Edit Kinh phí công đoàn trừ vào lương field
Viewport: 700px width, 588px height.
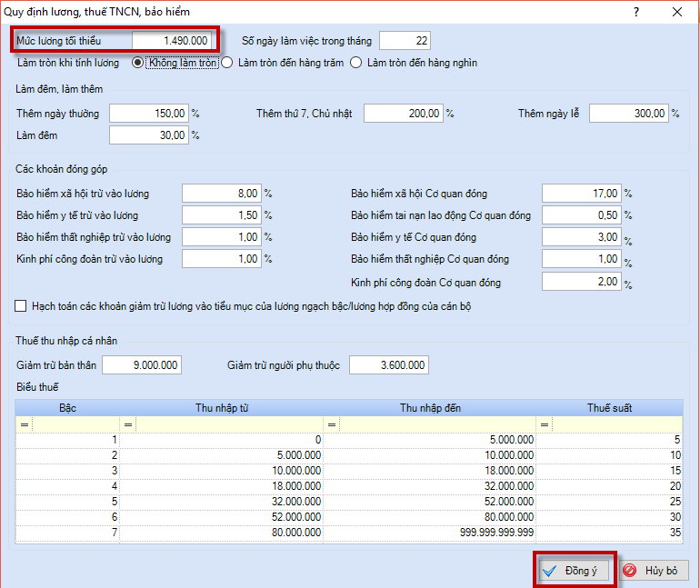222,259
